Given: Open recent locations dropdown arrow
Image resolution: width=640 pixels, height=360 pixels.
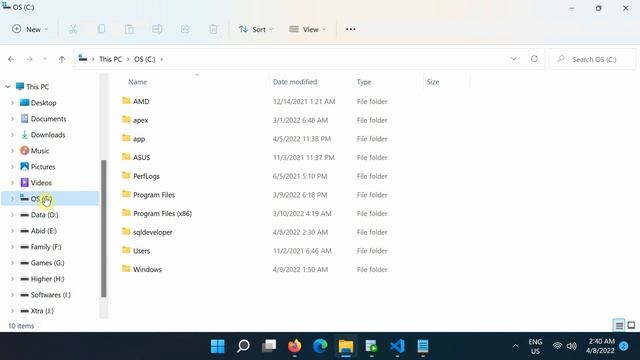Looking at the screenshot, I should 45,59.
